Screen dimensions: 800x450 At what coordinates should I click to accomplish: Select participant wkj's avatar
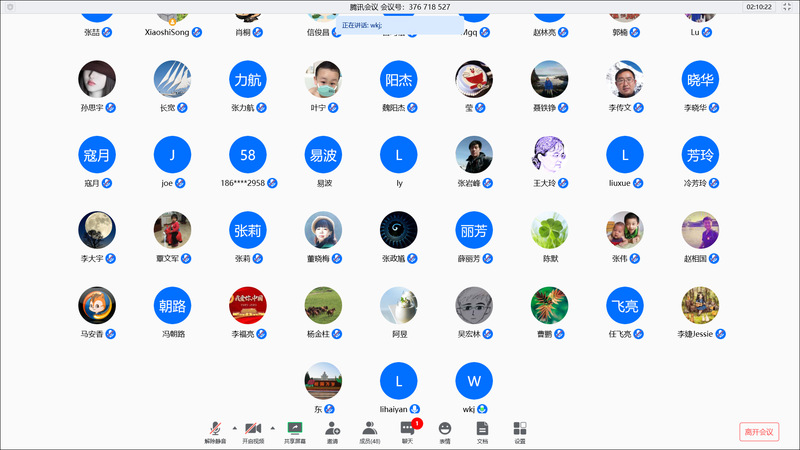(x=474, y=381)
